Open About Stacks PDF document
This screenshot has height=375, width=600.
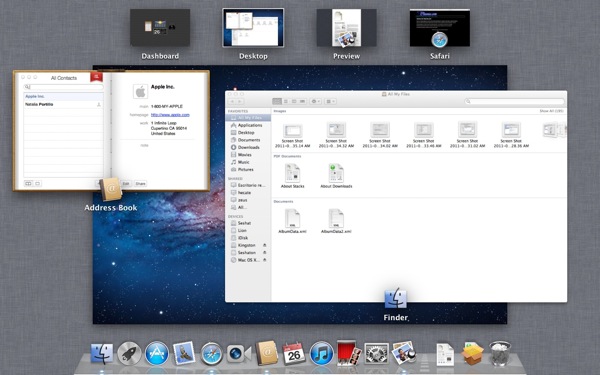pyautogui.click(x=292, y=176)
